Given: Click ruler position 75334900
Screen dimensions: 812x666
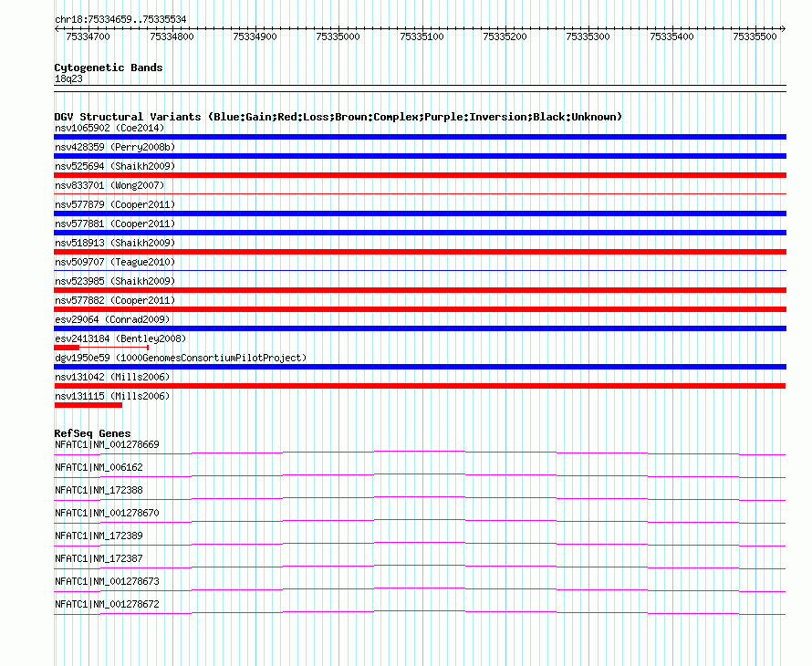Looking at the screenshot, I should 255,36.
